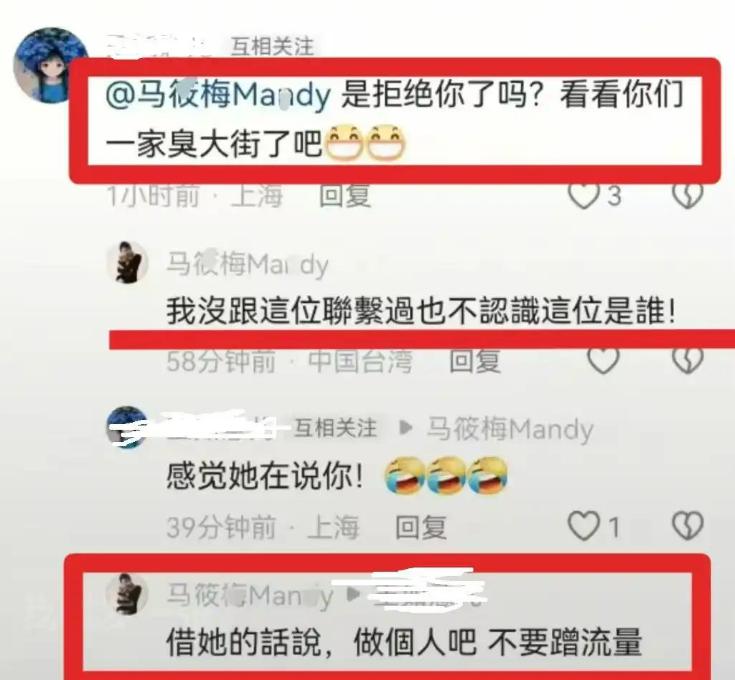
Task: Open the blue-haired anime avatar profile
Action: tap(50, 65)
